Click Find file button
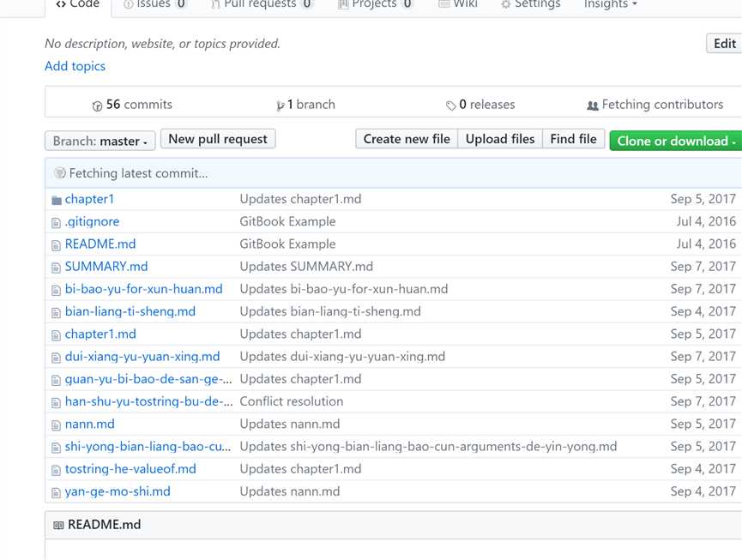 click(573, 139)
